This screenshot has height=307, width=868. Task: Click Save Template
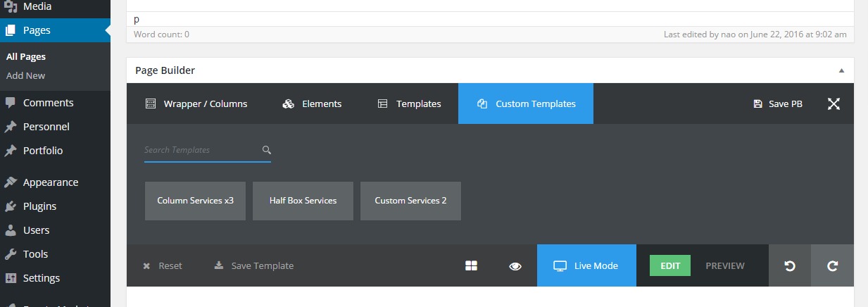coord(254,265)
